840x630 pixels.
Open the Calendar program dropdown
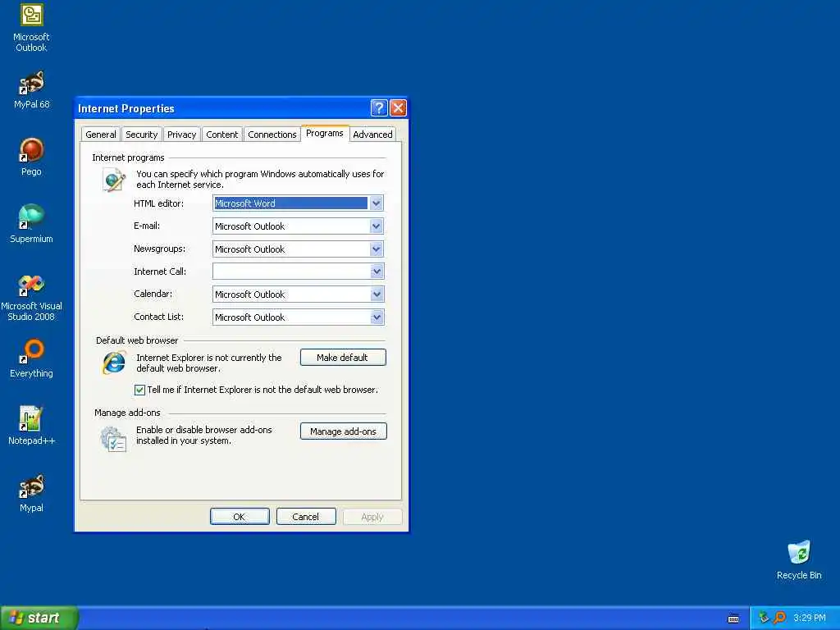(x=376, y=294)
